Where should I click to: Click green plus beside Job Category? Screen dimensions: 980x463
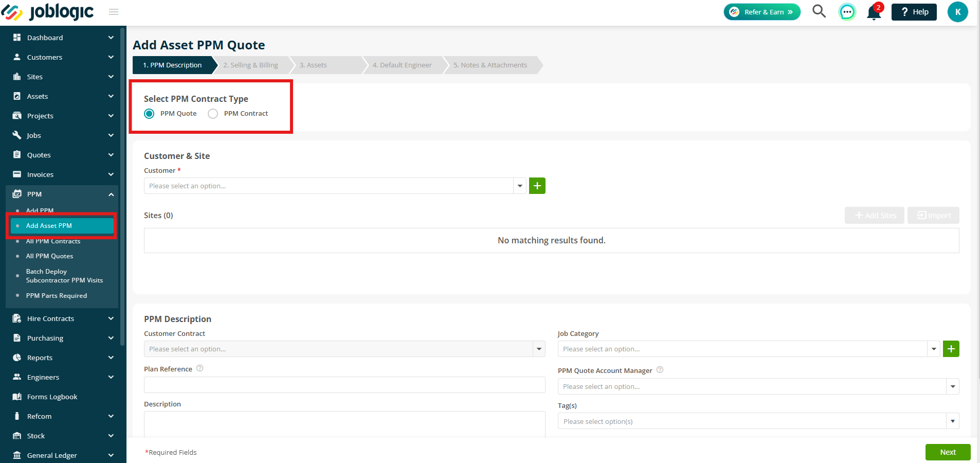click(951, 349)
